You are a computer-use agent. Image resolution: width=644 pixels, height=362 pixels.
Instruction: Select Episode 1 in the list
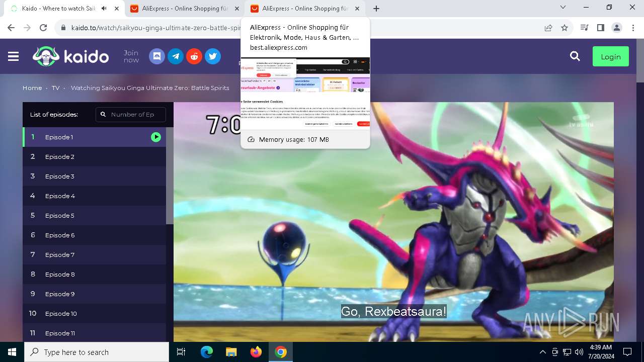94,137
